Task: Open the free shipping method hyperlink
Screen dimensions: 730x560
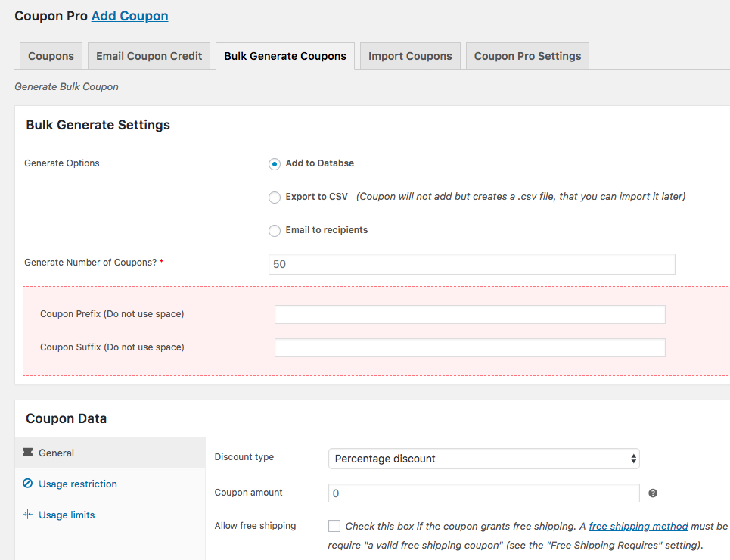Action: click(638, 526)
